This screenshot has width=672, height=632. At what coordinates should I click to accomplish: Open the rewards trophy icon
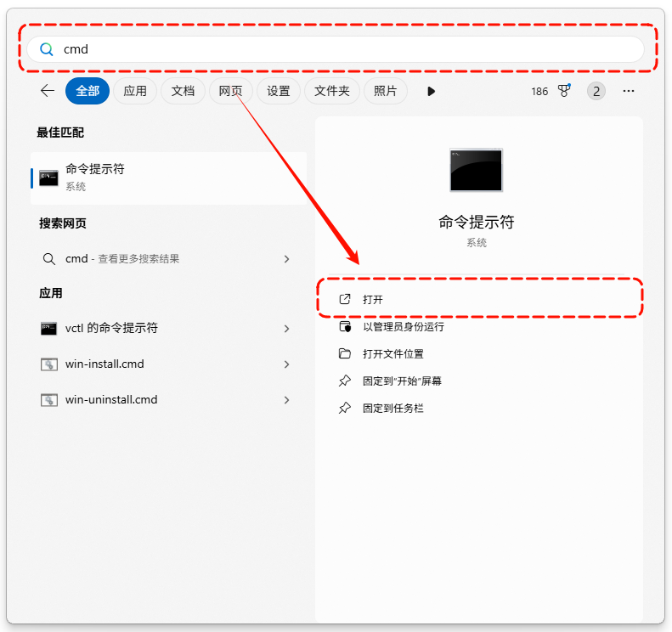[x=564, y=90]
